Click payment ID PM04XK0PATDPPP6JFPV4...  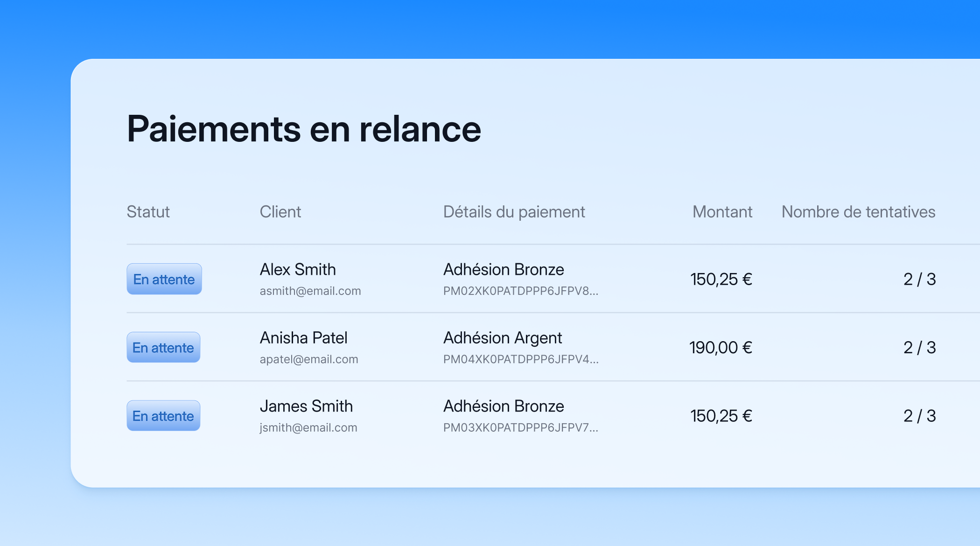click(521, 359)
